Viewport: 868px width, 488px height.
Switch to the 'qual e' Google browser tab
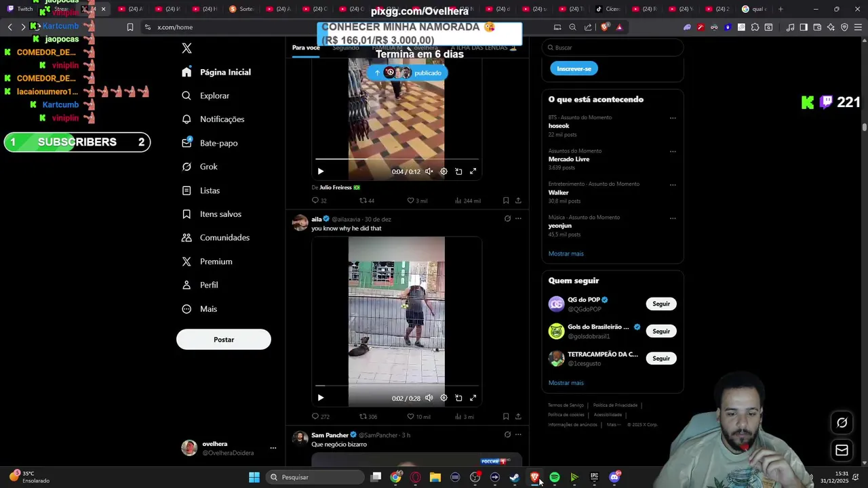755,9
